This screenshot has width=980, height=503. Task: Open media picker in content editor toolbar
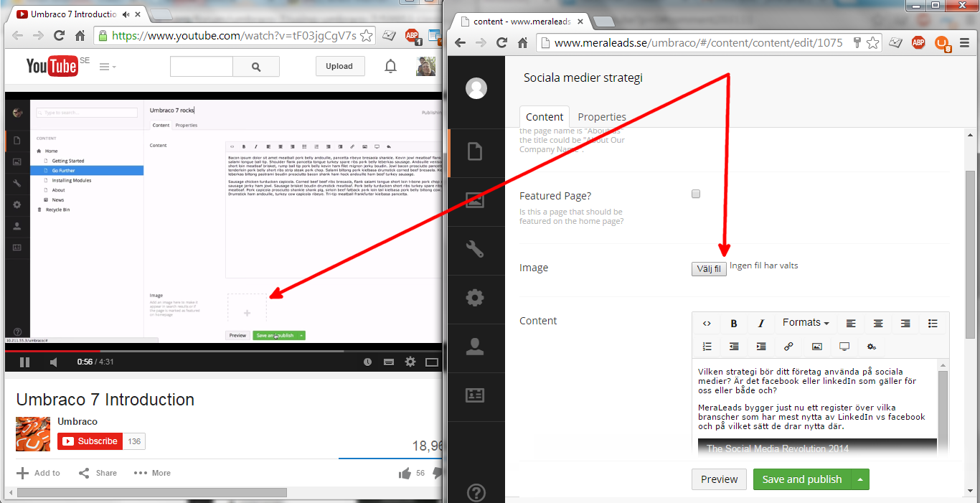point(816,347)
